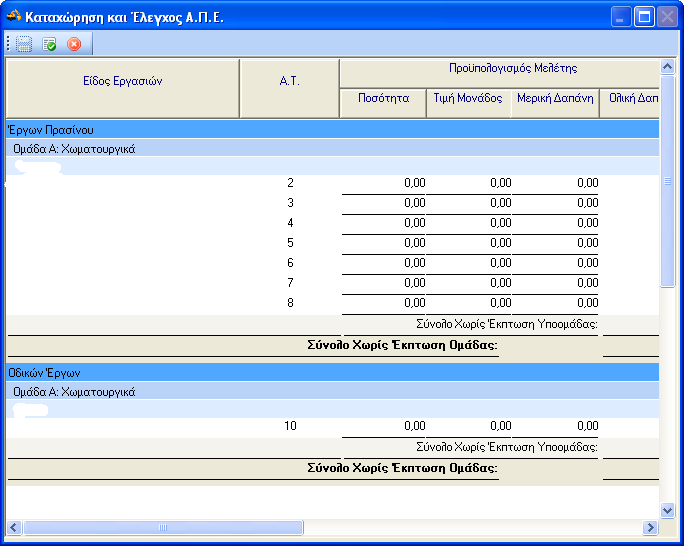The height and width of the screenshot is (546, 684).
Task: Select the A.T. cell with value 2
Action: click(290, 183)
